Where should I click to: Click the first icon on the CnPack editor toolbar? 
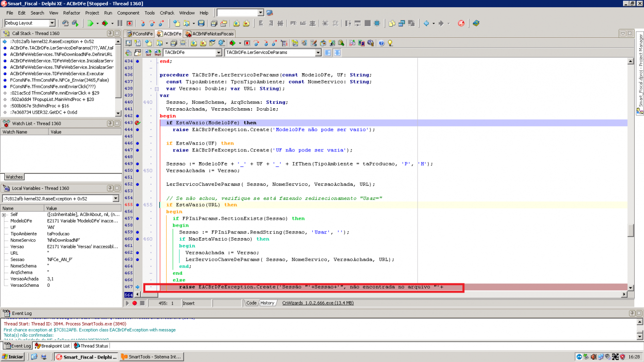[x=128, y=43]
